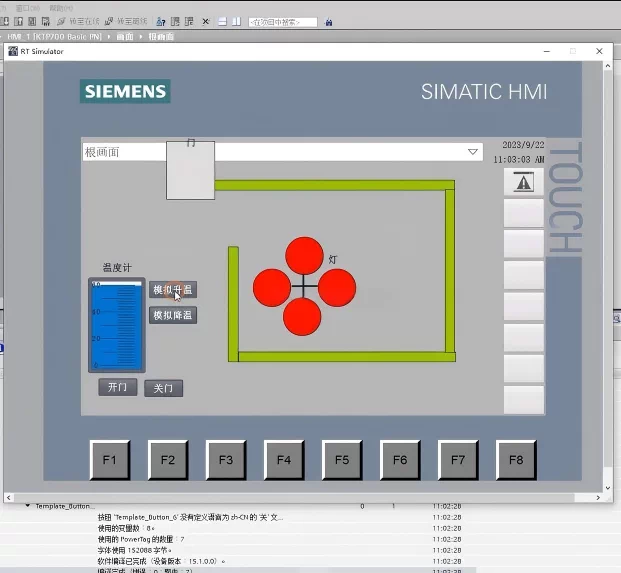
Task: Click the binoculars search icon
Action: pyautogui.click(x=328, y=22)
